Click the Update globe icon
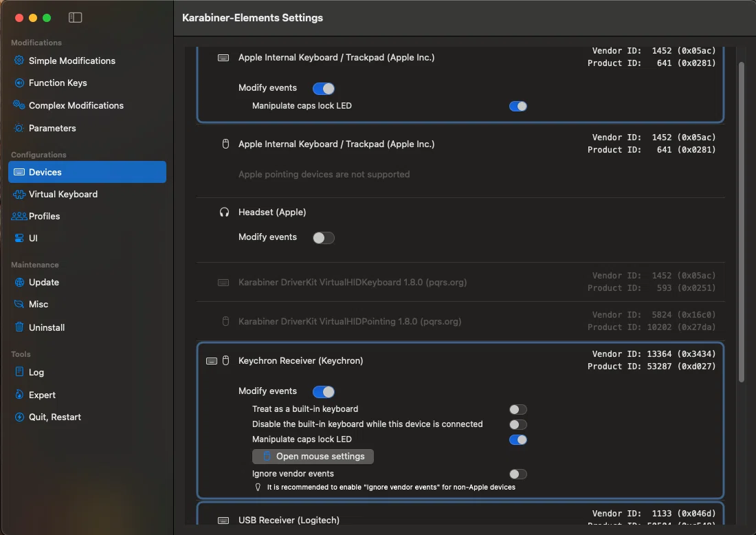 (19, 282)
